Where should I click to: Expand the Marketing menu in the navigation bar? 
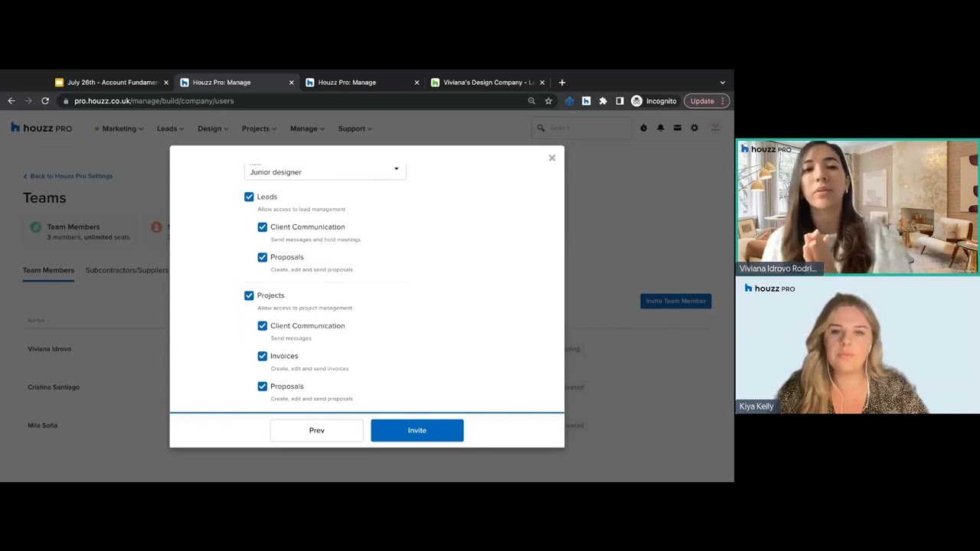[x=119, y=129]
